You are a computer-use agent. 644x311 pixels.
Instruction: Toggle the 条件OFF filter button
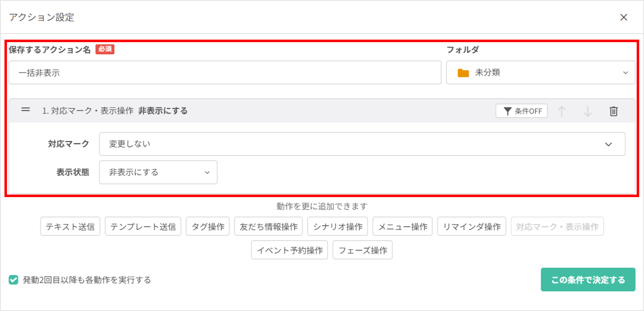tap(521, 111)
